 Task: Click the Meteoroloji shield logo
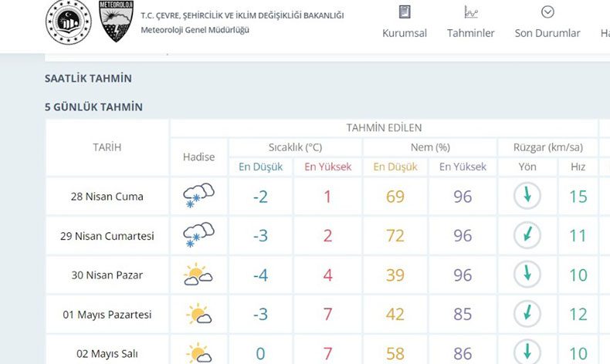click(117, 21)
